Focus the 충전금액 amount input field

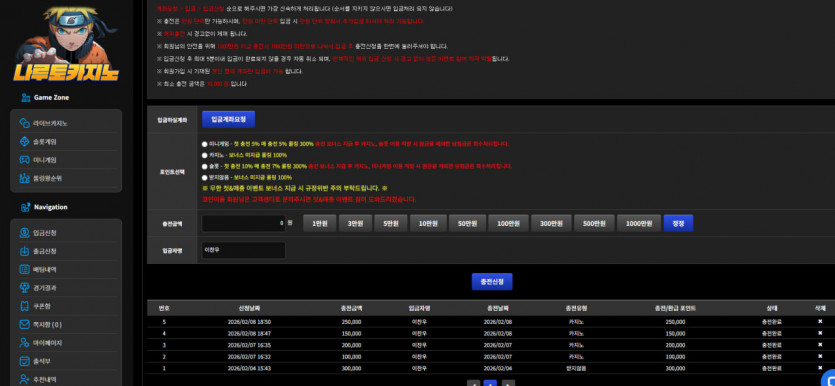244,224
